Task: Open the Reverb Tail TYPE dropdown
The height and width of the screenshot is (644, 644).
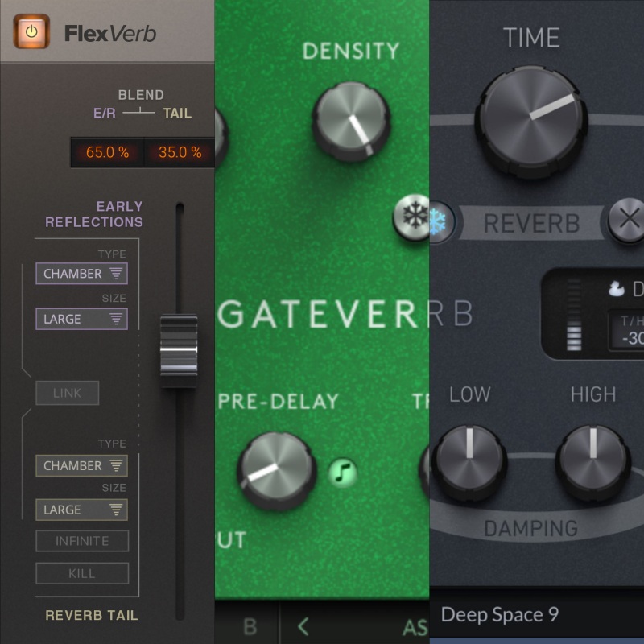Action: [x=81, y=465]
